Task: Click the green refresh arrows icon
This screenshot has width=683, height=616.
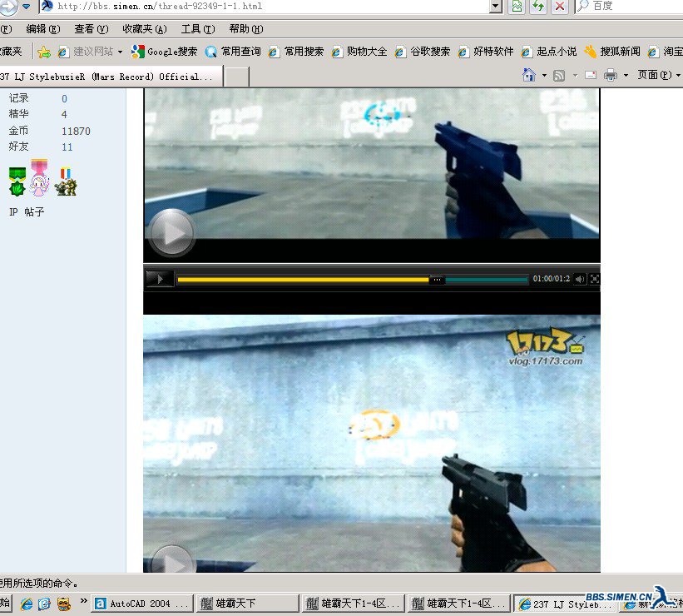Action: point(538,6)
